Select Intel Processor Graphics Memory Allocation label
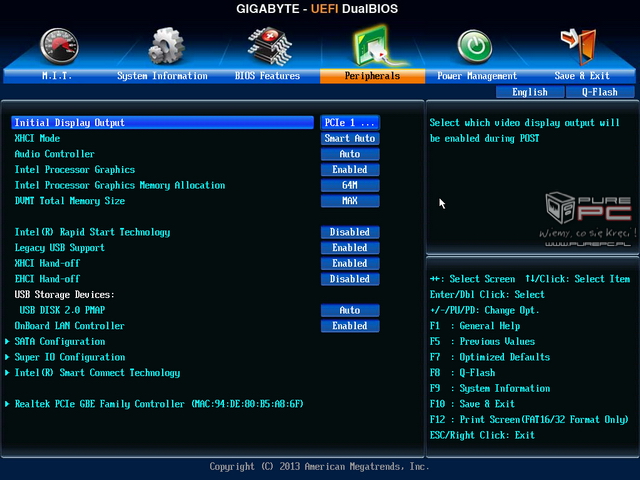The height and width of the screenshot is (480, 640). pyautogui.click(x=120, y=185)
